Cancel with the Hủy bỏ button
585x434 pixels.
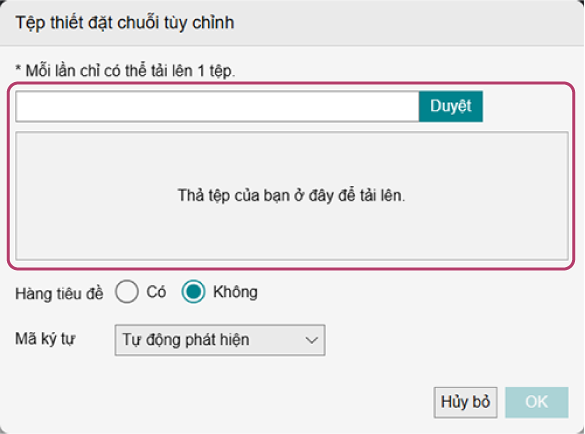[x=465, y=402]
